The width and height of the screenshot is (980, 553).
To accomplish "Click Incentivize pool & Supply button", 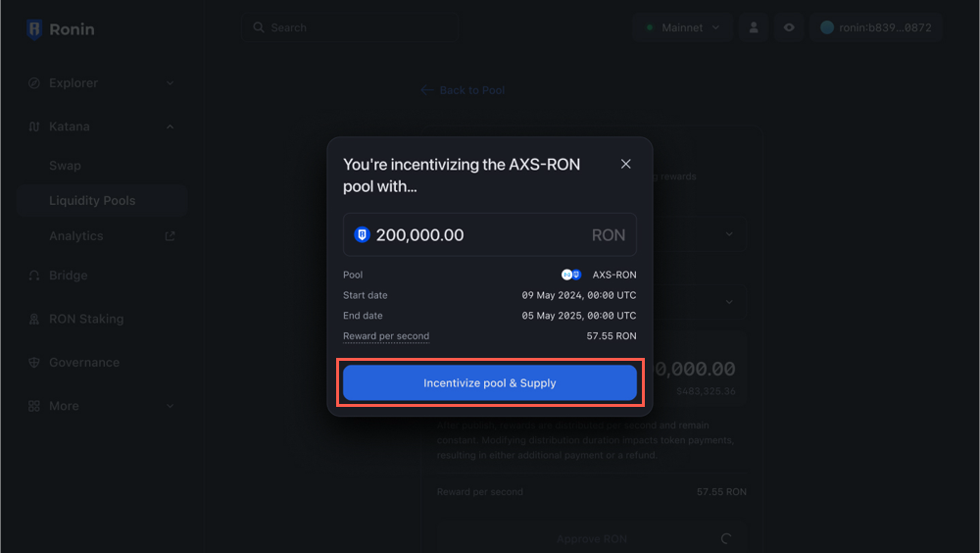I will coord(490,383).
